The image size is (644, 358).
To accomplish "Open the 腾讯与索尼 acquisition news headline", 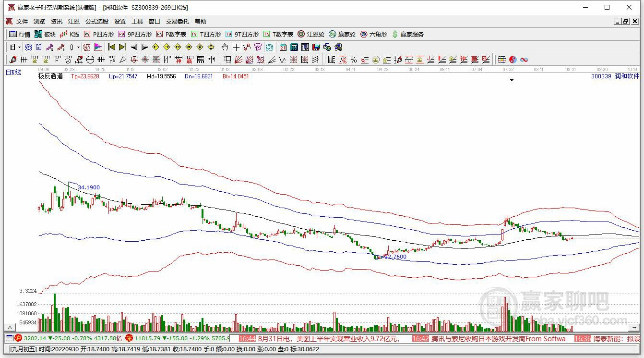I will click(498, 339).
